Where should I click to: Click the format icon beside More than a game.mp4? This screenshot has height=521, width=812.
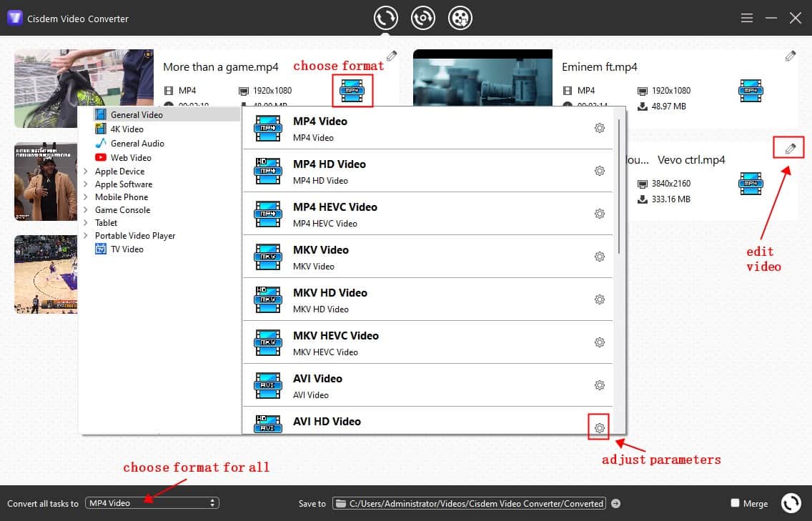352,91
